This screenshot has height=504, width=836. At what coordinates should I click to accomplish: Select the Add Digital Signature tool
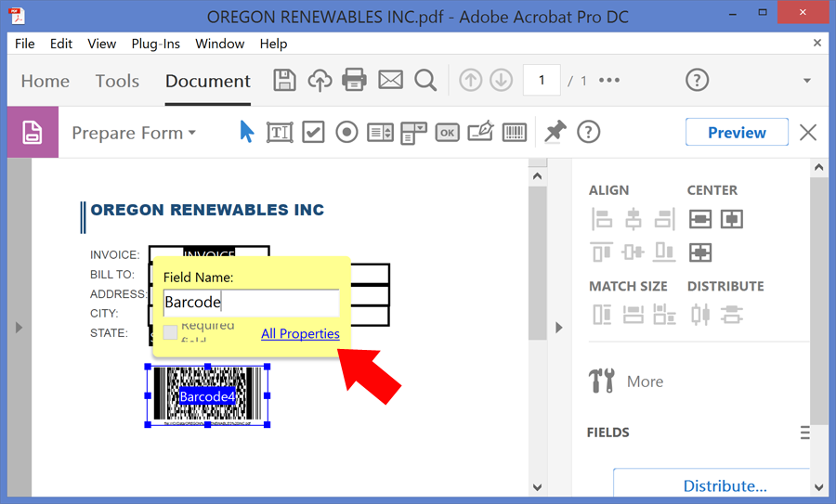[x=480, y=133]
